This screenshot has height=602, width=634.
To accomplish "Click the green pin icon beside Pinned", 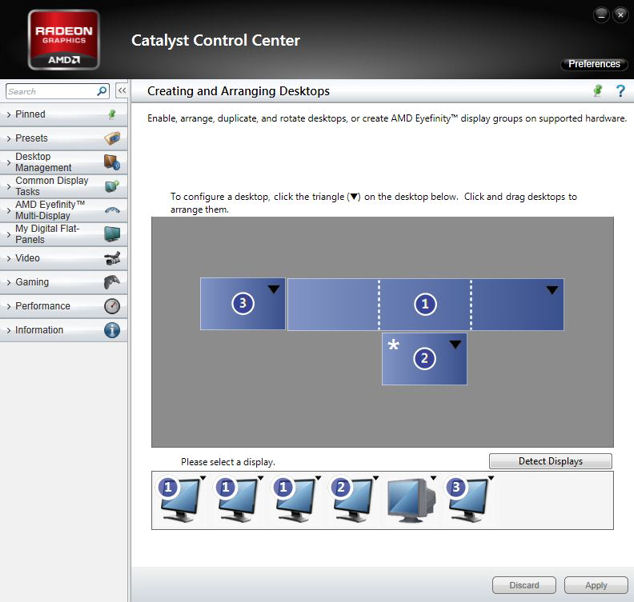I will tap(112, 114).
